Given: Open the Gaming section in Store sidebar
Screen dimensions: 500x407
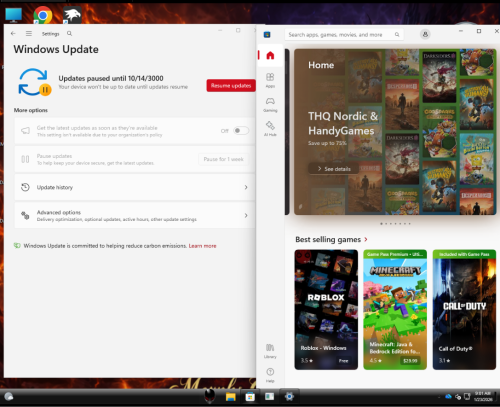Looking at the screenshot, I should [270, 104].
